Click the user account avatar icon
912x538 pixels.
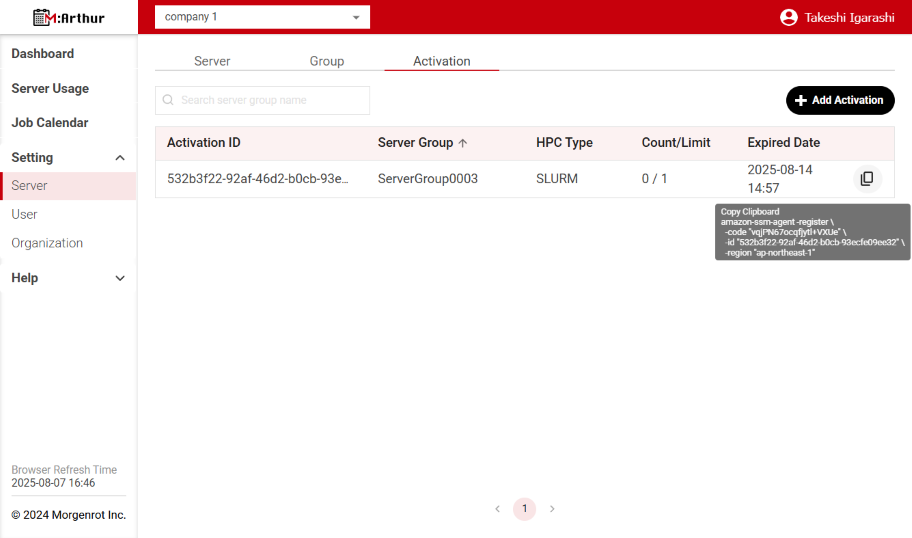pos(789,17)
